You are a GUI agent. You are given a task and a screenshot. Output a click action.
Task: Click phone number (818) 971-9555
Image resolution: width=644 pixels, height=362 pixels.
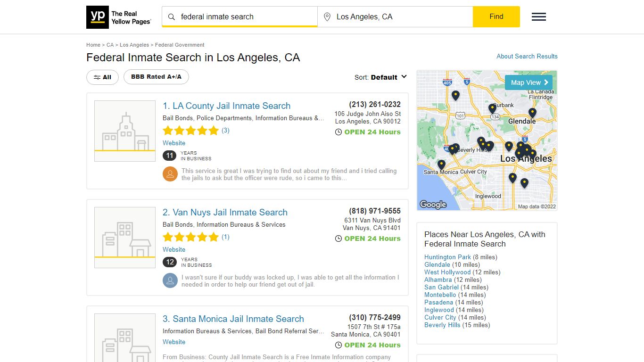(375, 211)
